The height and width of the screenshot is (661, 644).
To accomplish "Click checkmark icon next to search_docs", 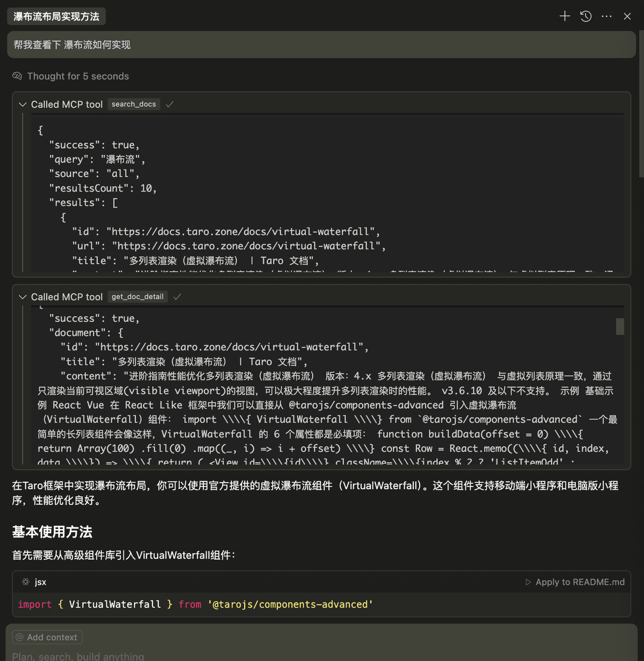I will pyautogui.click(x=170, y=104).
